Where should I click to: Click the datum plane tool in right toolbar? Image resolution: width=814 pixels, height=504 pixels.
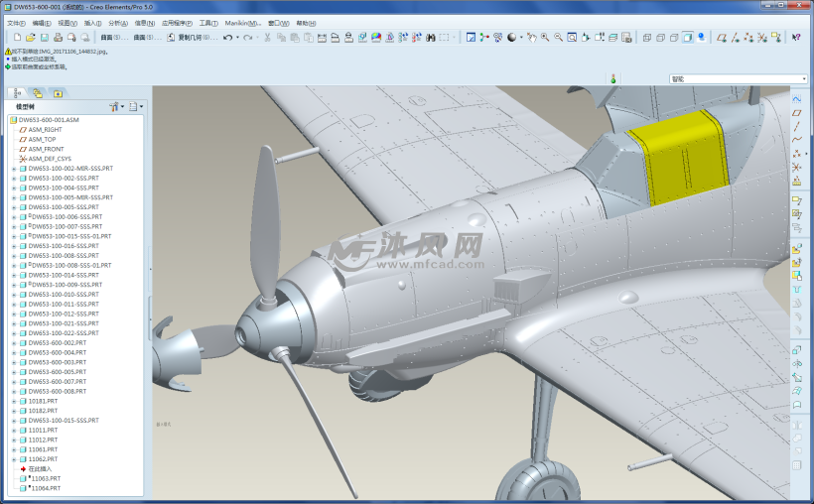797,113
